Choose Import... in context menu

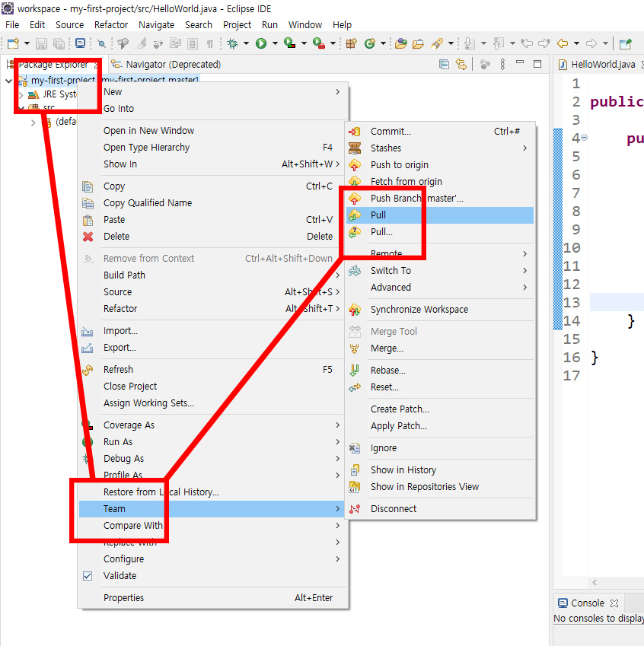212,331
